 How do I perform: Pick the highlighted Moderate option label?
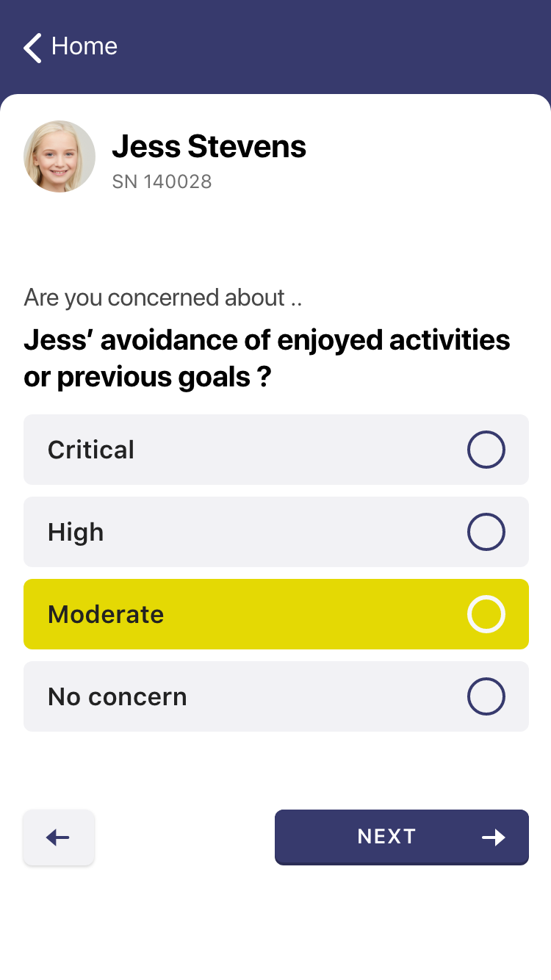pos(106,614)
